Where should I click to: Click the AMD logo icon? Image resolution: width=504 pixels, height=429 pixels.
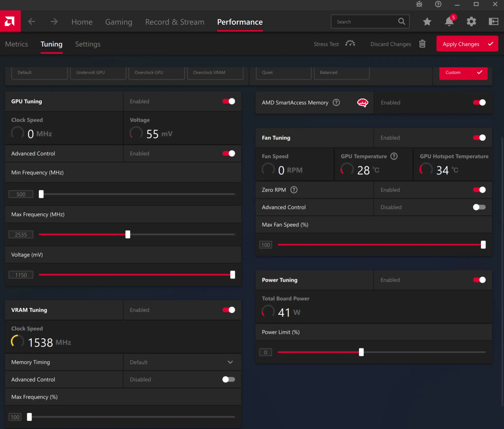pyautogui.click(x=10, y=21)
